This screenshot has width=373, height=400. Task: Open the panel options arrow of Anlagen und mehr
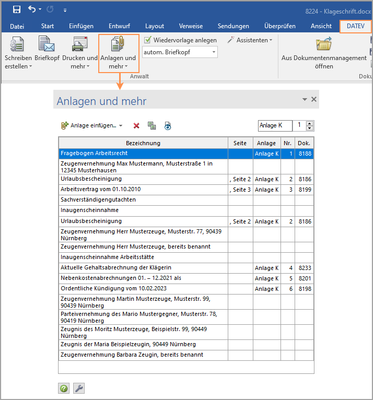tap(305, 100)
